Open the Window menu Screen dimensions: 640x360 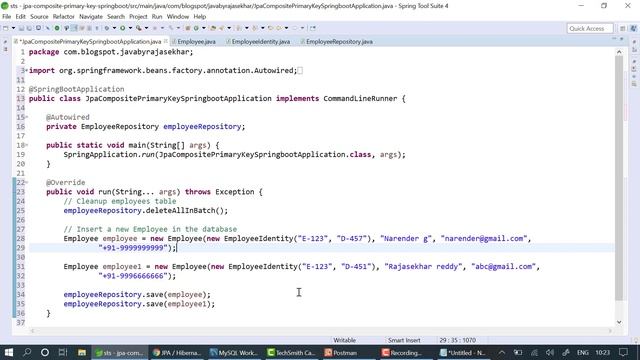pyautogui.click(x=178, y=17)
